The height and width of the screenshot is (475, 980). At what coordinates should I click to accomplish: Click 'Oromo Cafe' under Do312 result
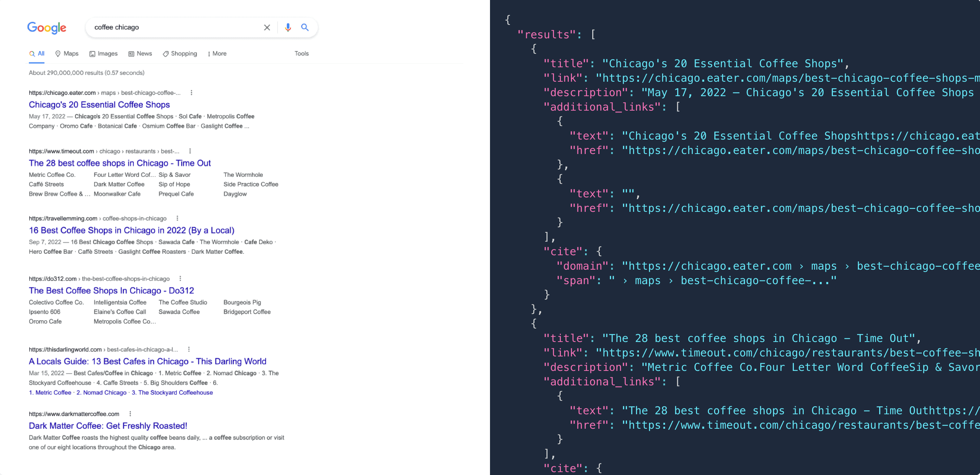pyautogui.click(x=45, y=321)
